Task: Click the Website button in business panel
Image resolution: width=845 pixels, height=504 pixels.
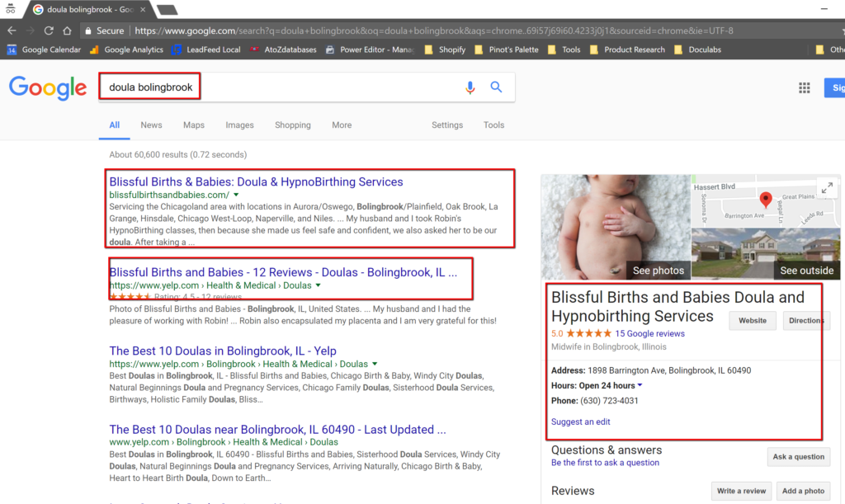Action: coord(753,320)
